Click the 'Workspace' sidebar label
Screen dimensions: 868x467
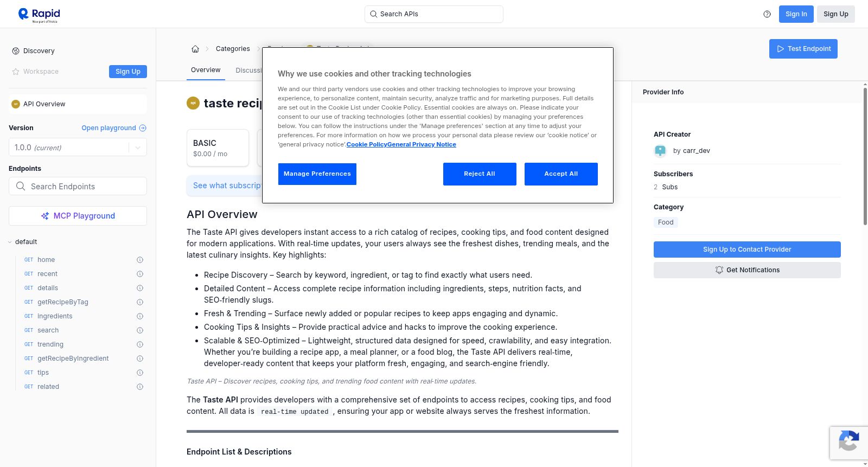[x=41, y=72]
